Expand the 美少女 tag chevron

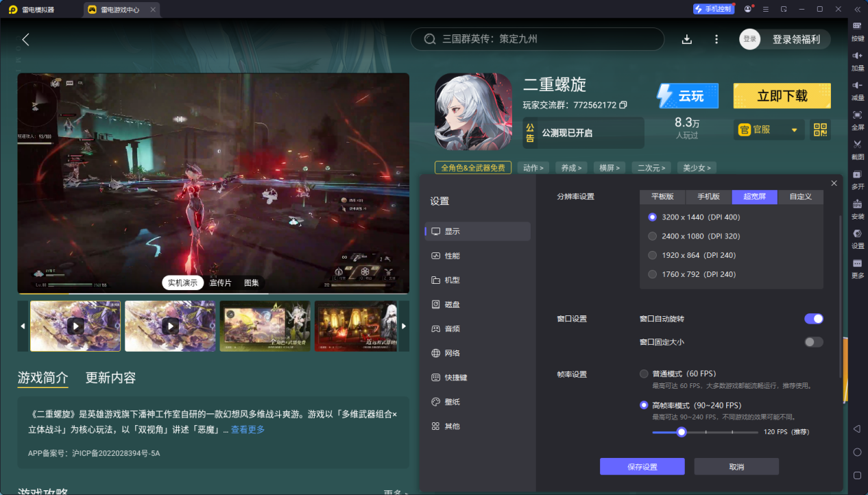point(710,168)
